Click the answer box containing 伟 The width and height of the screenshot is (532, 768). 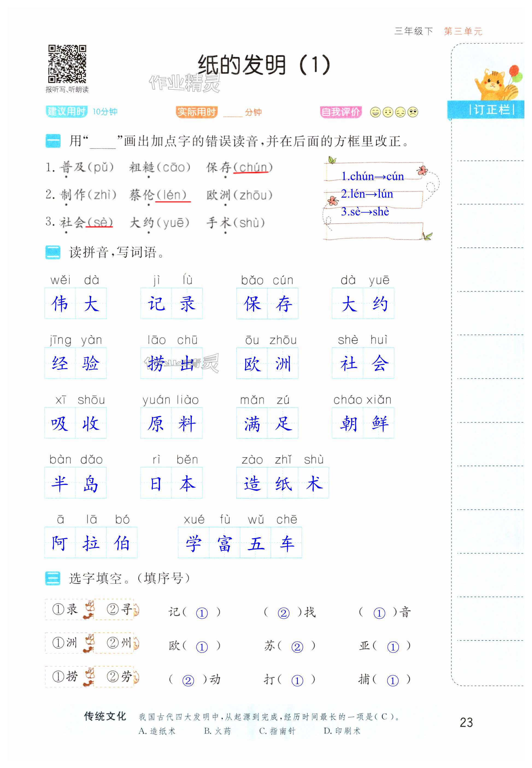point(60,304)
